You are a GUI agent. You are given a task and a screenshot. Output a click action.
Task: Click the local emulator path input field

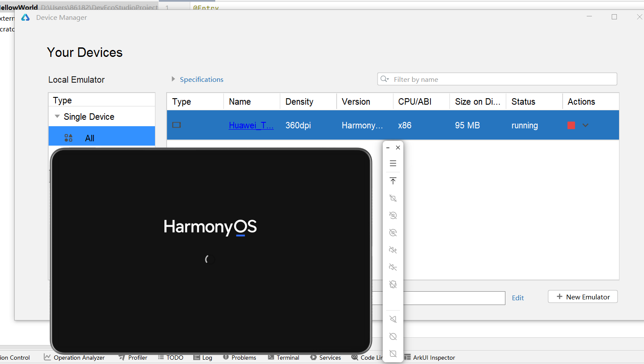pyautogui.click(x=438, y=298)
